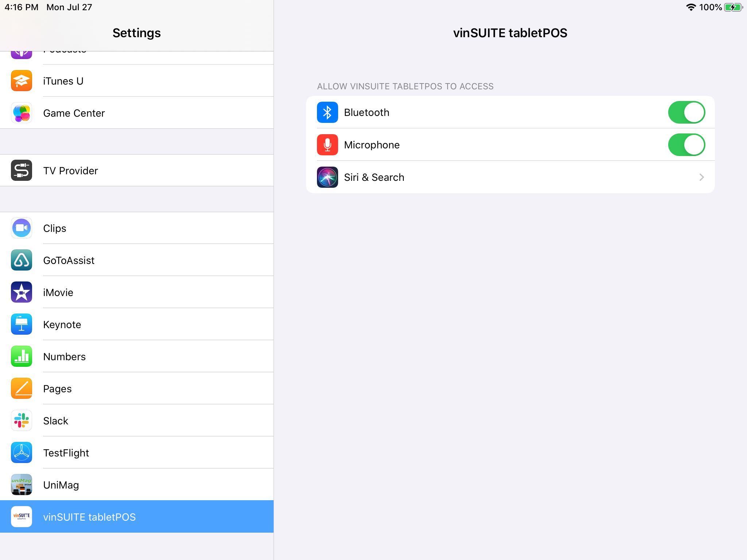Open the TV Provider settings entry

pos(137,170)
